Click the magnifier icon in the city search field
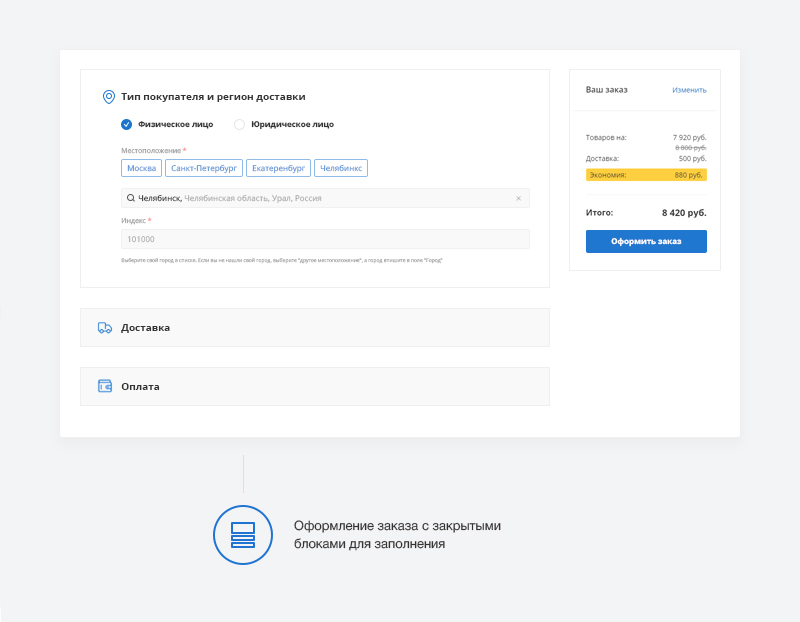 click(x=130, y=198)
